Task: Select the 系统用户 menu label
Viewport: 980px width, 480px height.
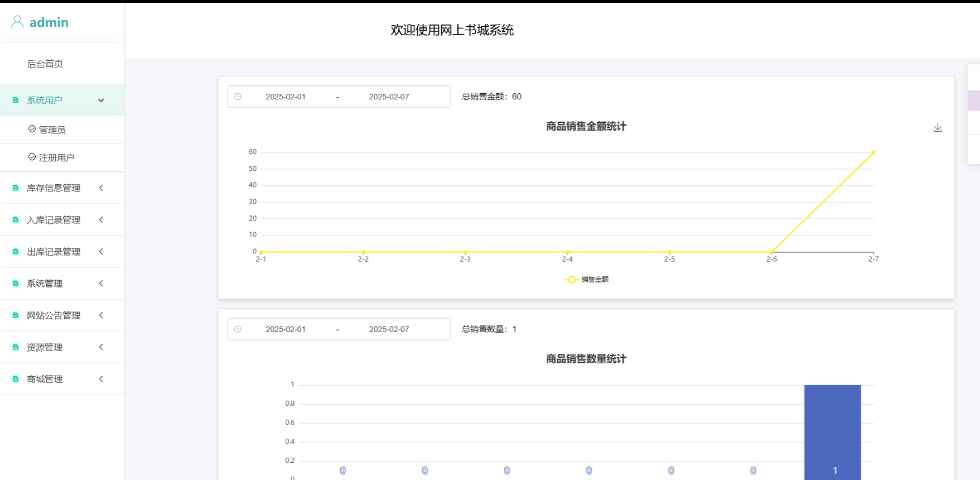Action: (x=45, y=100)
